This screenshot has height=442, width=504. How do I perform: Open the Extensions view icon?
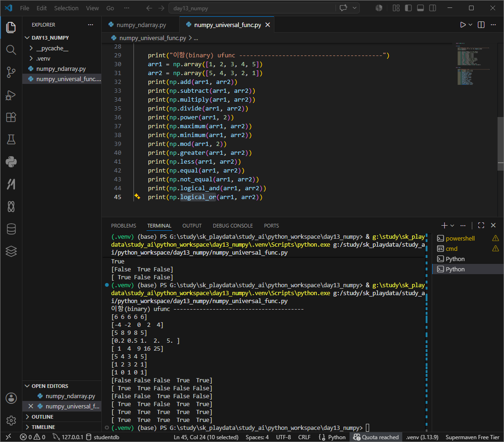tap(11, 117)
